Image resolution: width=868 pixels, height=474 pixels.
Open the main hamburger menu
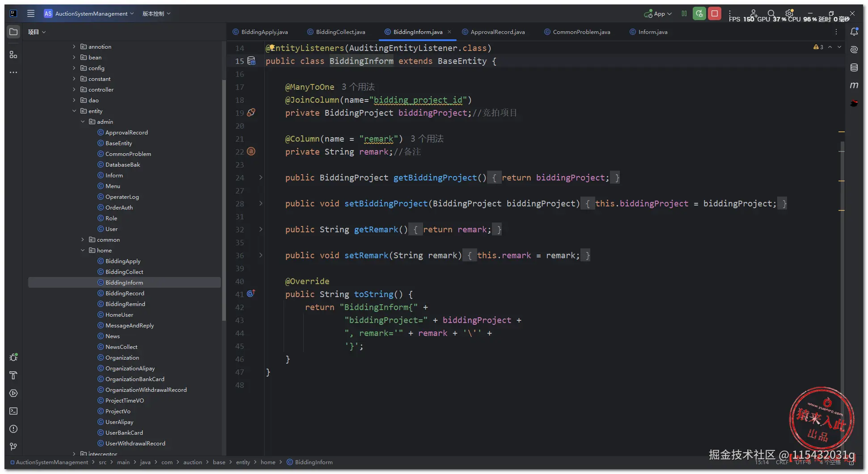click(31, 13)
